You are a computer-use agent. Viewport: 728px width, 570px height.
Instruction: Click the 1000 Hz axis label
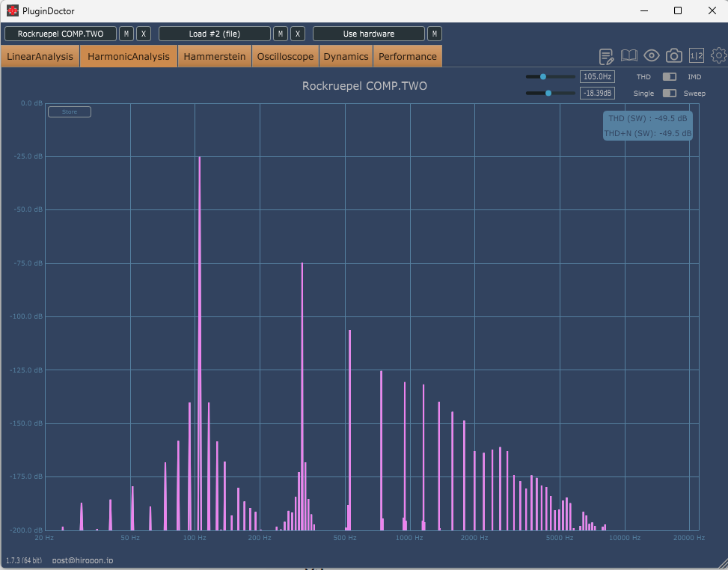point(409,538)
